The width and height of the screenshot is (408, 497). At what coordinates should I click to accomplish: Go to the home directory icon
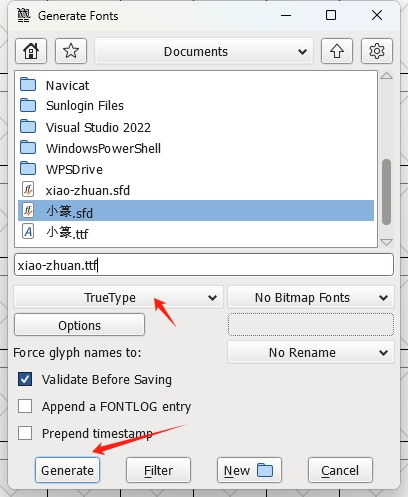(31, 51)
